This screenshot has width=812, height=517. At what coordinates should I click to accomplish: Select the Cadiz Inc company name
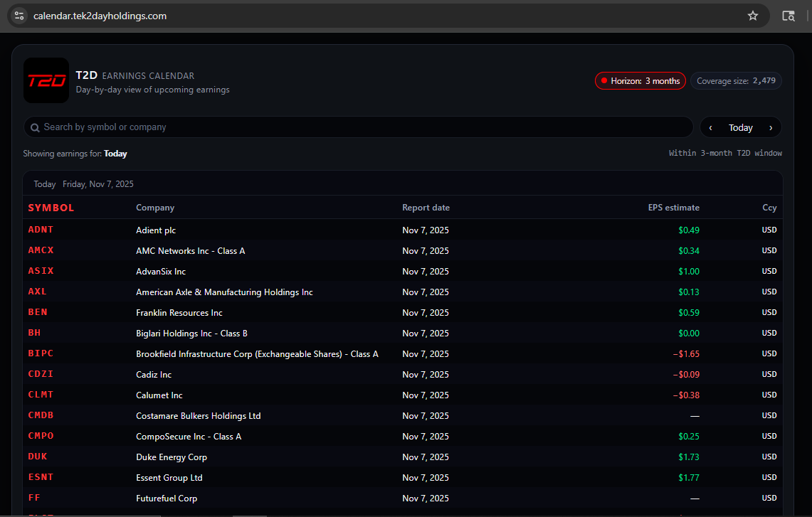click(154, 375)
